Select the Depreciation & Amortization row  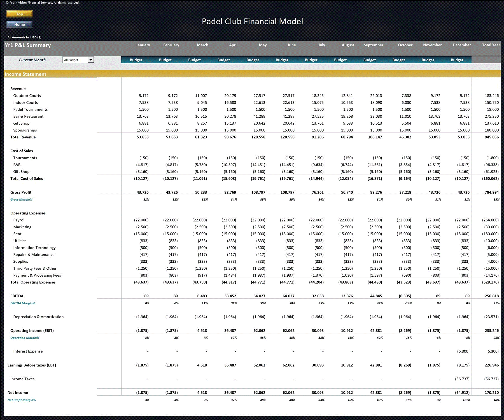coord(39,317)
